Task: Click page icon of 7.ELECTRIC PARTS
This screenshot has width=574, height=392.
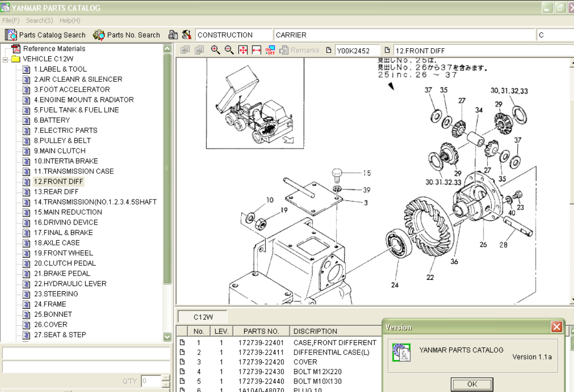Action: (26, 131)
